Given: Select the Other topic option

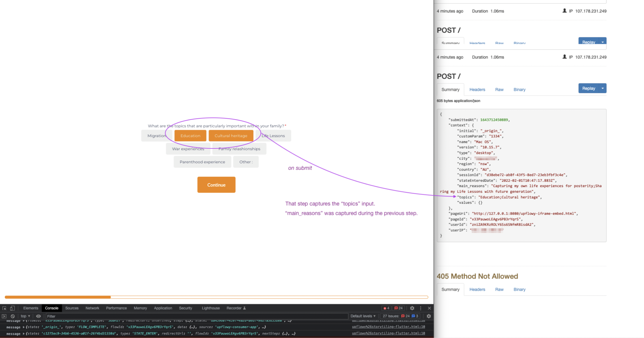Looking at the screenshot, I should click(246, 162).
